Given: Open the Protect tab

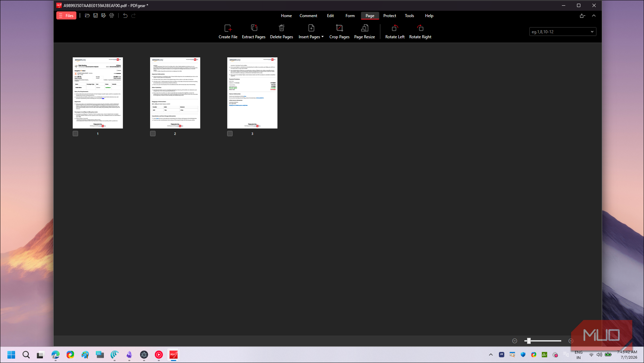Looking at the screenshot, I should (390, 16).
